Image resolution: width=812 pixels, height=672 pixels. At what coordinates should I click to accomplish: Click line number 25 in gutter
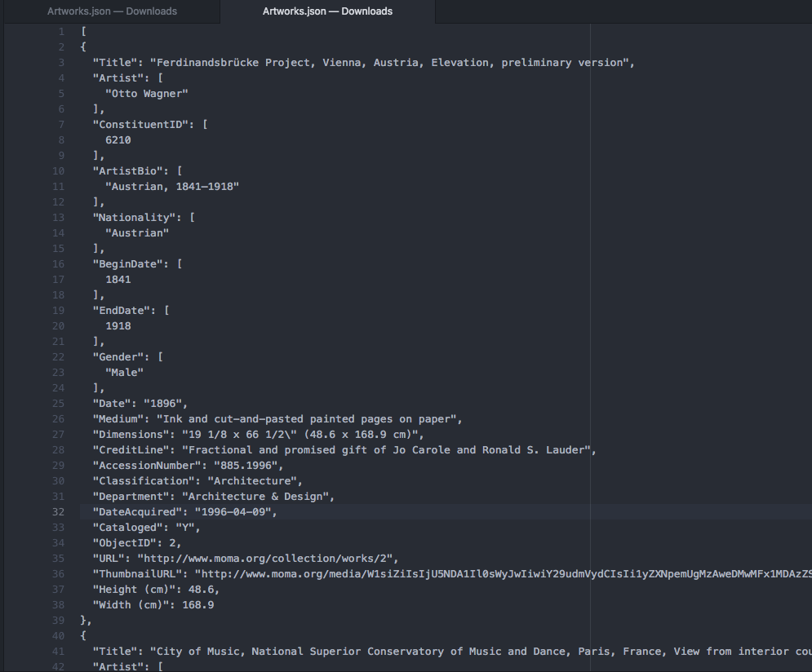[x=59, y=404]
